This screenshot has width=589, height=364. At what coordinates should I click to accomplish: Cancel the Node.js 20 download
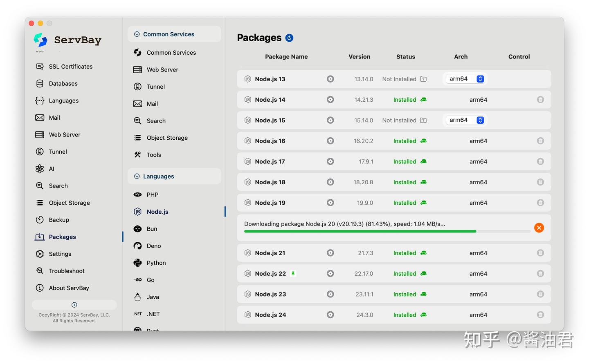(539, 228)
